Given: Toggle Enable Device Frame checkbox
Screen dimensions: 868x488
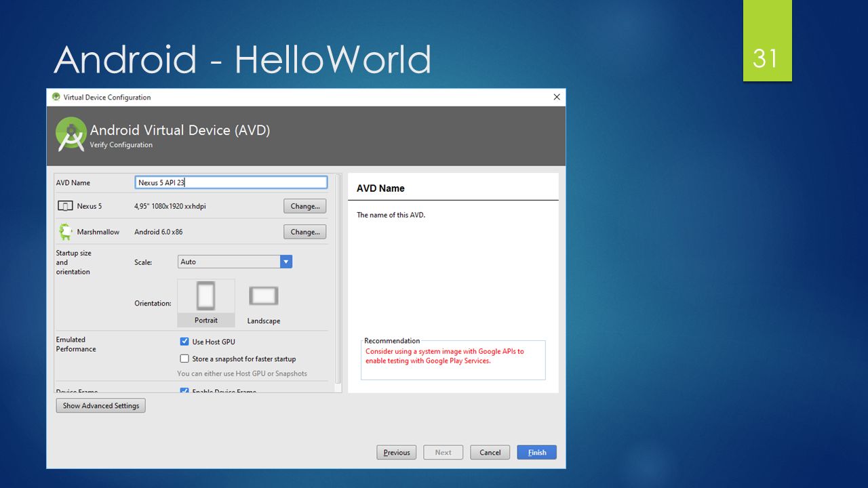Looking at the screenshot, I should (x=184, y=390).
